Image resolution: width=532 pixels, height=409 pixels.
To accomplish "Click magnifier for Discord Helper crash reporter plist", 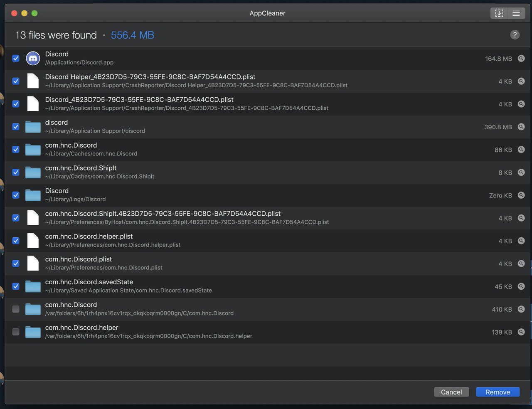I will pos(521,81).
